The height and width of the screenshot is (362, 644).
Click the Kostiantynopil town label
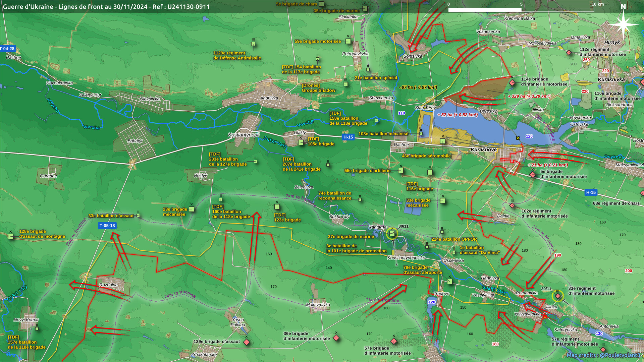(x=244, y=135)
